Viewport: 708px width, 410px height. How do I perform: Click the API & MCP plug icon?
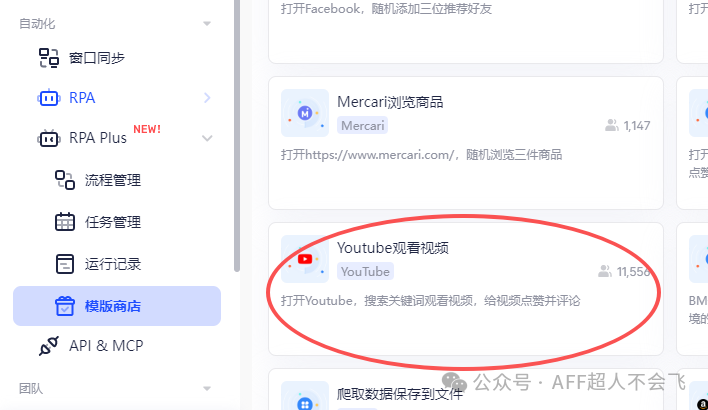click(48, 346)
